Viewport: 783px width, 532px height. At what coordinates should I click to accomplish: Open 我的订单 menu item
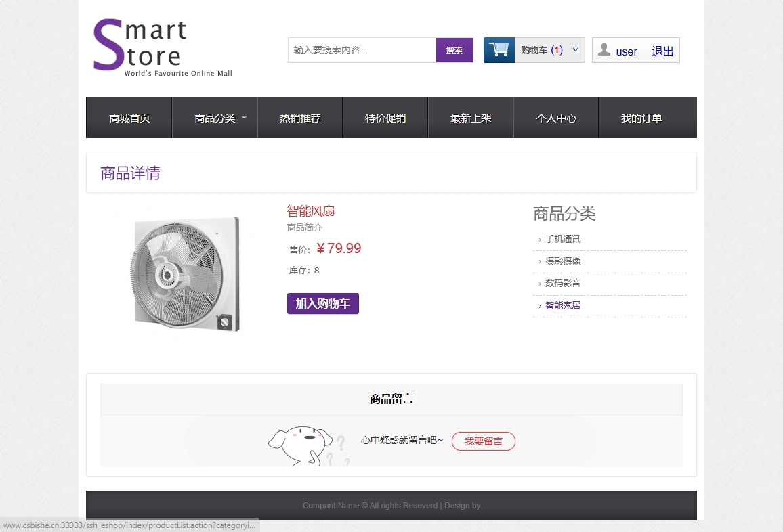(x=641, y=118)
